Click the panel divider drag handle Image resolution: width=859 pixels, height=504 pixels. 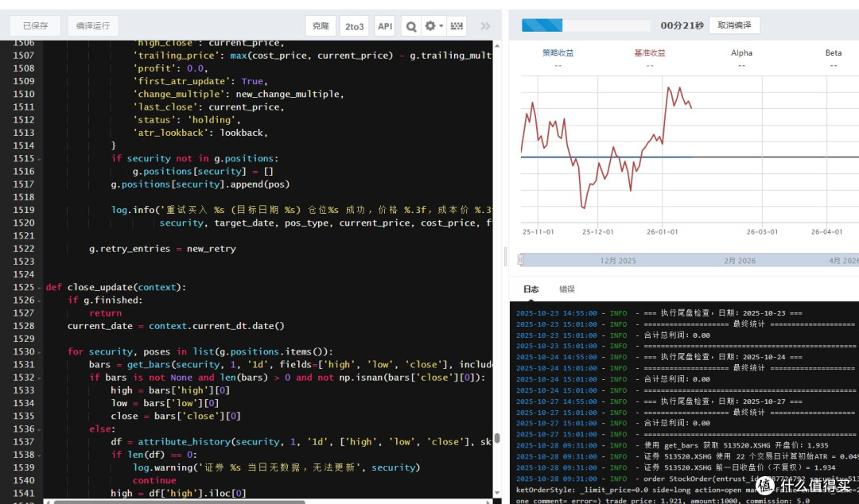point(505,257)
